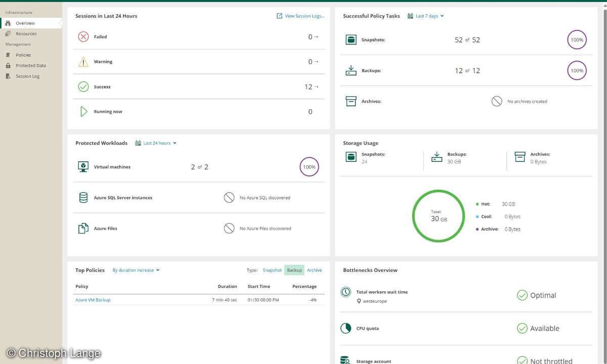Click the Azure Files document icon
This screenshot has height=364, width=607.
tap(83, 229)
